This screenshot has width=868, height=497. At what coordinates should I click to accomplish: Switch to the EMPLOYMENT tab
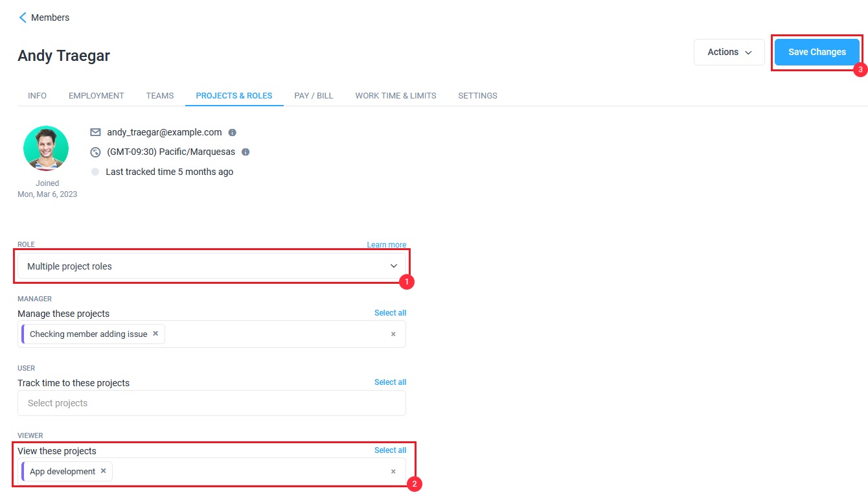(96, 95)
